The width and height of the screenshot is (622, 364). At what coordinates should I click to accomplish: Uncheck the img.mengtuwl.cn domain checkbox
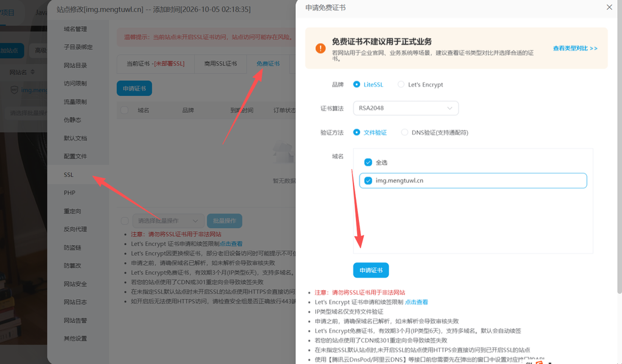pyautogui.click(x=368, y=181)
